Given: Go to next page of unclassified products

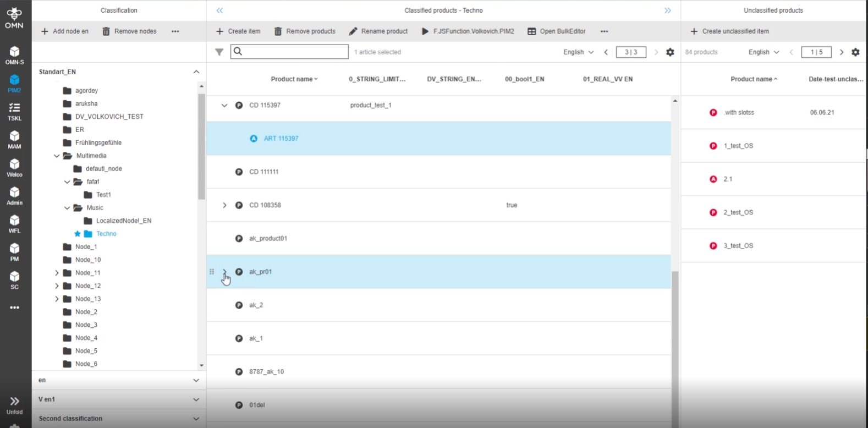Looking at the screenshot, I should 841,52.
